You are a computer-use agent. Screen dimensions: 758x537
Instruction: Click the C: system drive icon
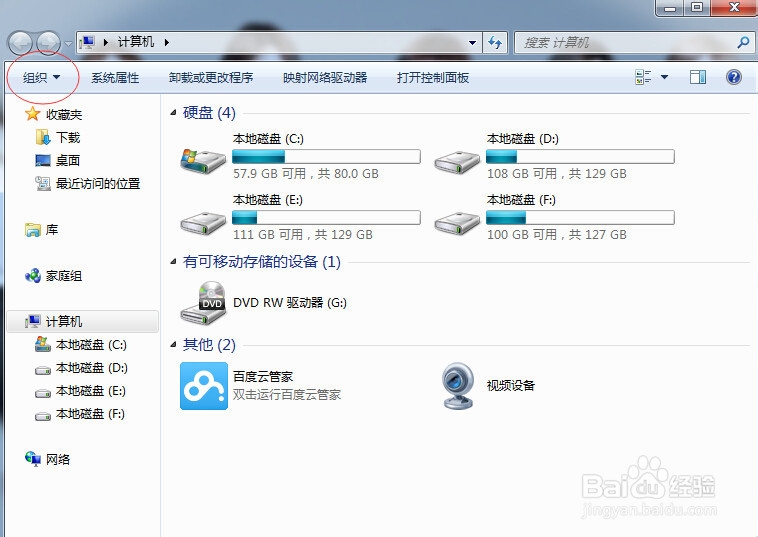point(203,160)
